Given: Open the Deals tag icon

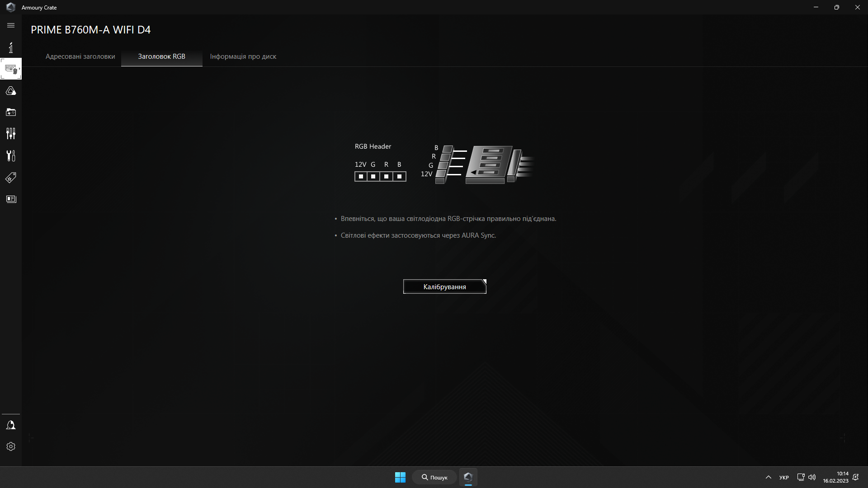Looking at the screenshot, I should (11, 178).
